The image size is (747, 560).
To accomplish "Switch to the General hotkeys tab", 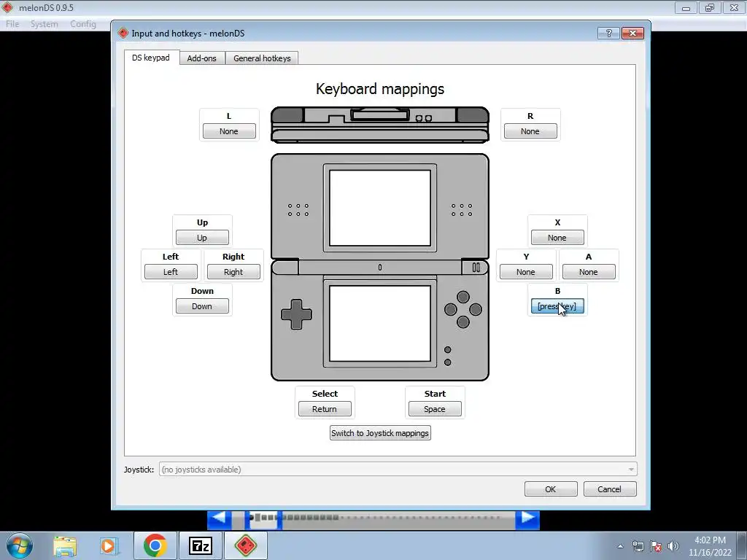I will click(x=262, y=58).
